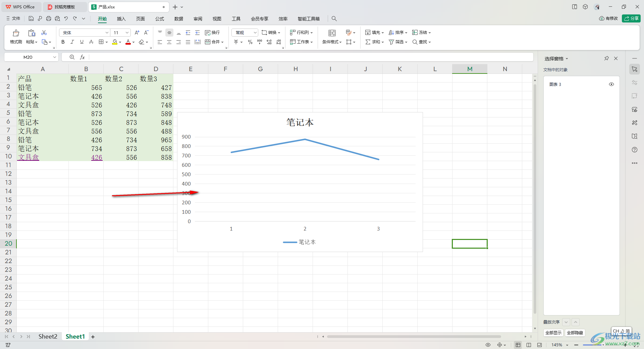Screen dimensions: 644x349
Task: Toggle Italic formatting
Action: pyautogui.click(x=72, y=42)
